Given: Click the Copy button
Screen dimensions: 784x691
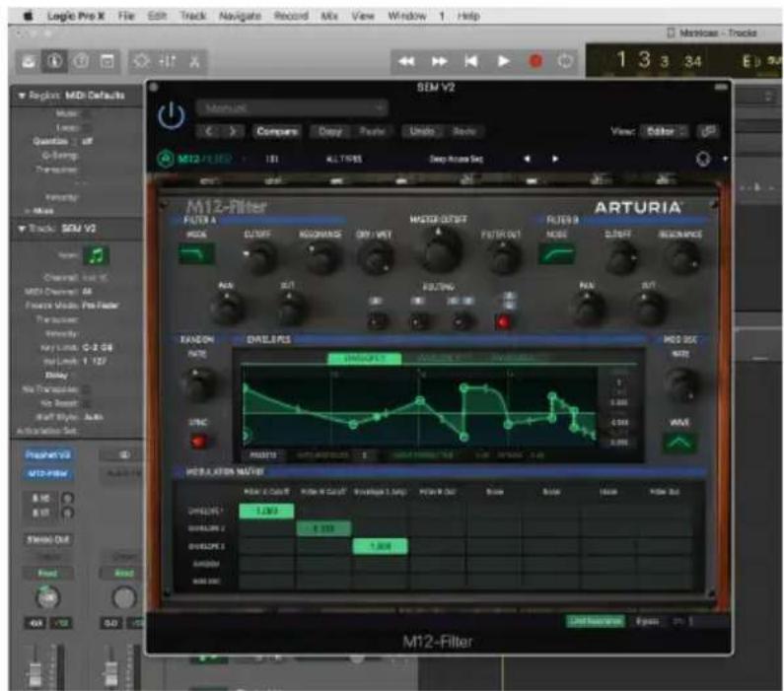Looking at the screenshot, I should (330, 132).
